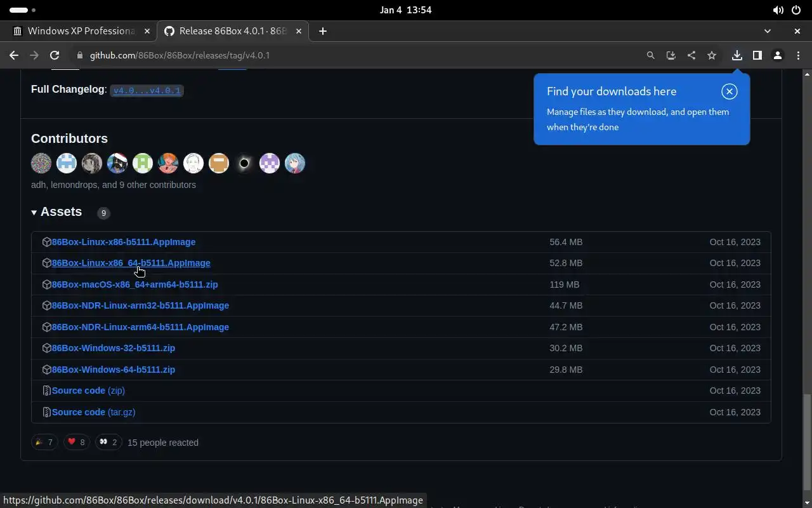Download Source code (zip)
812x508 pixels.
88,391
